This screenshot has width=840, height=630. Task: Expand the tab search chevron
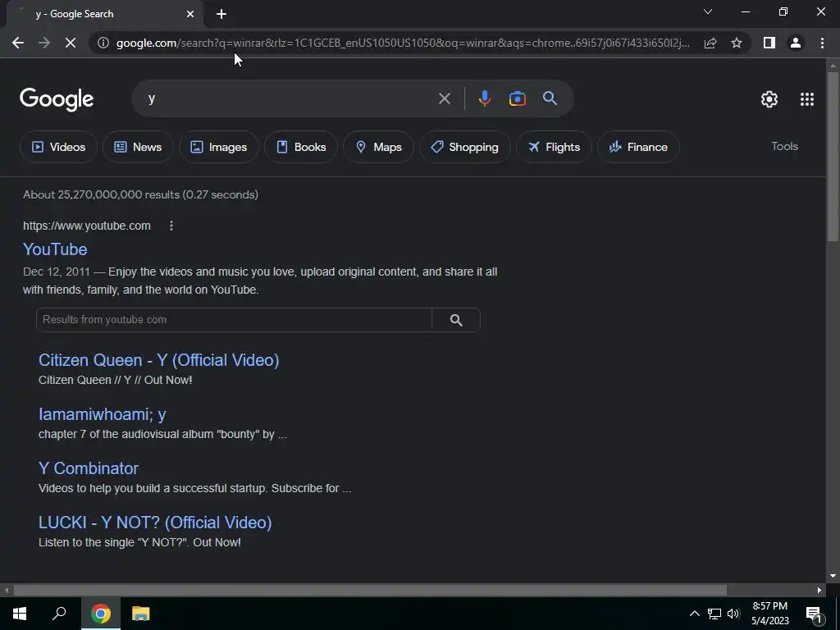click(x=708, y=11)
